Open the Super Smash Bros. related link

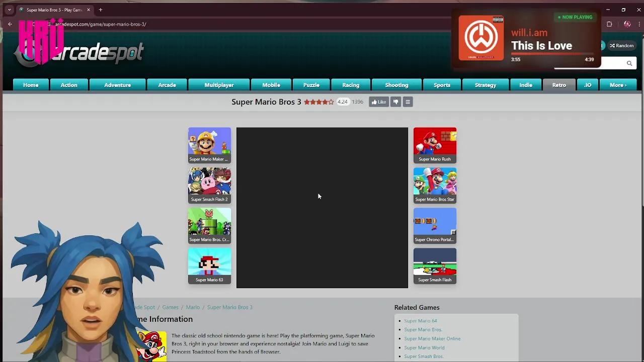click(424, 356)
